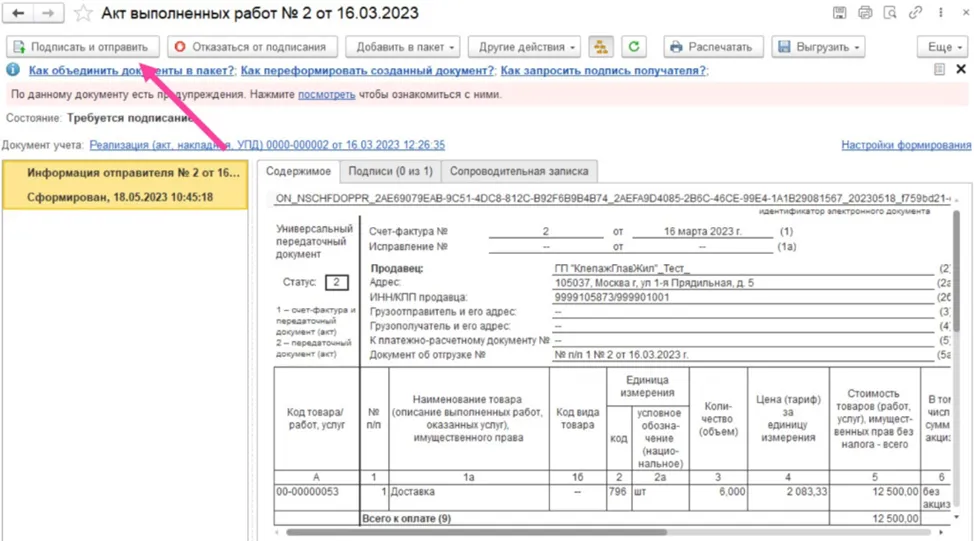974x541 pixels.
Task: Click date 16 марта 2023 г.
Action: click(703, 231)
